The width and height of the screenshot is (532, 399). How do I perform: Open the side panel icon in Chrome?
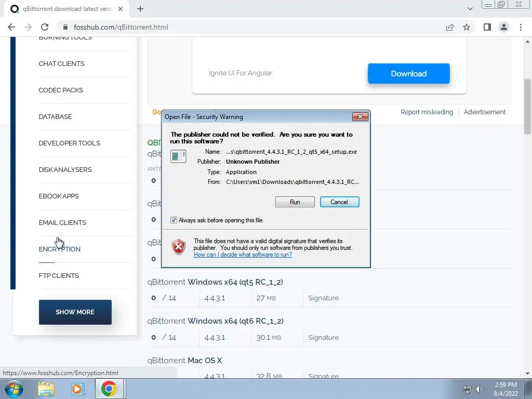[x=487, y=27]
